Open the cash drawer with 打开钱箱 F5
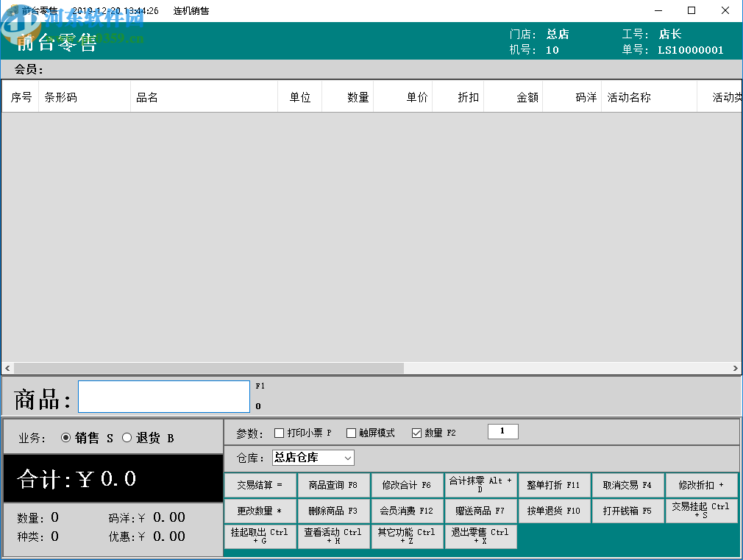The width and height of the screenshot is (743, 560). 628,511
